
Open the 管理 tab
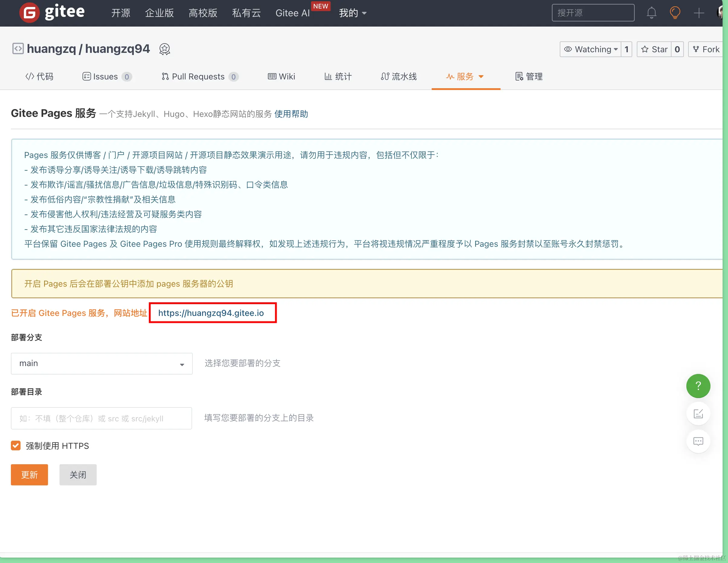(x=529, y=77)
